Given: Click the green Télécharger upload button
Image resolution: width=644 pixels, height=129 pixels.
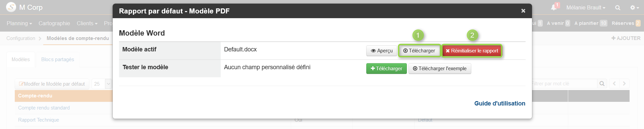Looking at the screenshot, I should pyautogui.click(x=386, y=69).
